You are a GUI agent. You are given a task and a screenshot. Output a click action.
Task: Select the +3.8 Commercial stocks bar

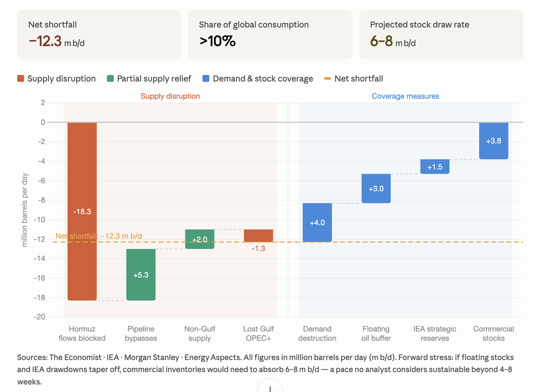(494, 141)
